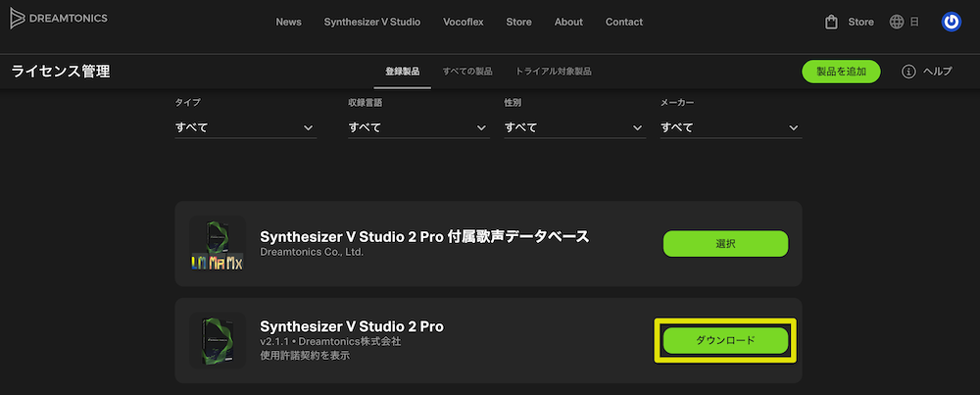Select the Synthesizer V Studio 2 Pro title

pos(352,326)
